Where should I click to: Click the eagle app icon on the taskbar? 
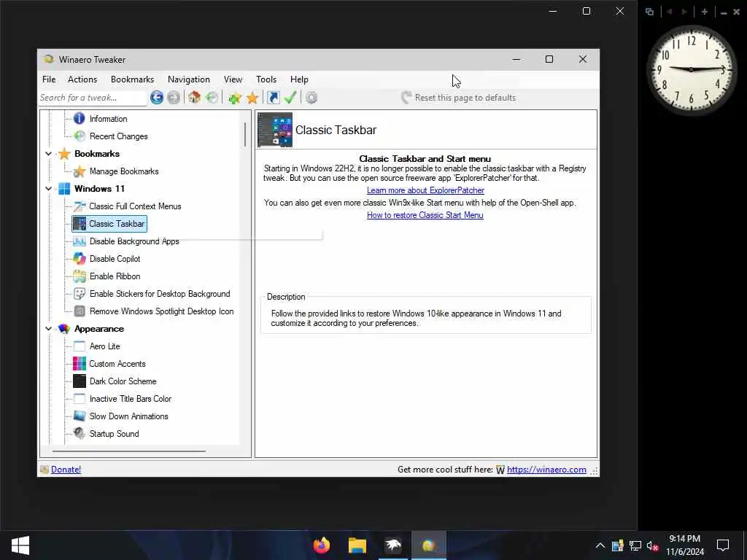pos(393,545)
